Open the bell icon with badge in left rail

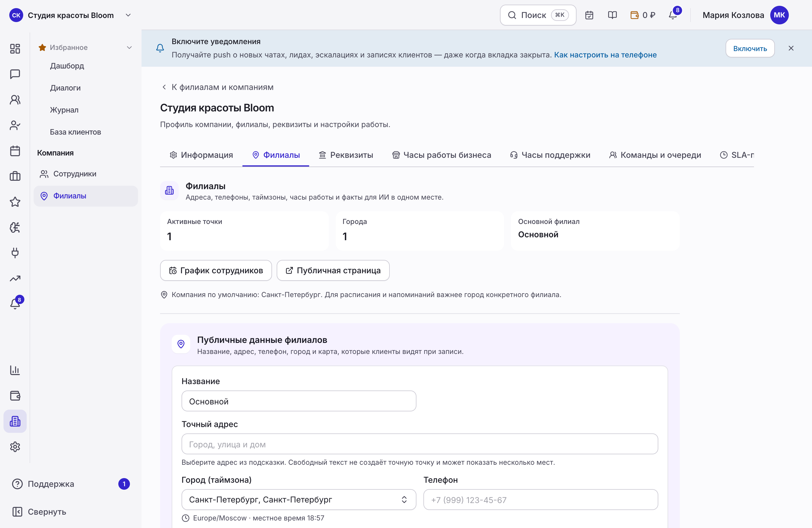(x=15, y=303)
